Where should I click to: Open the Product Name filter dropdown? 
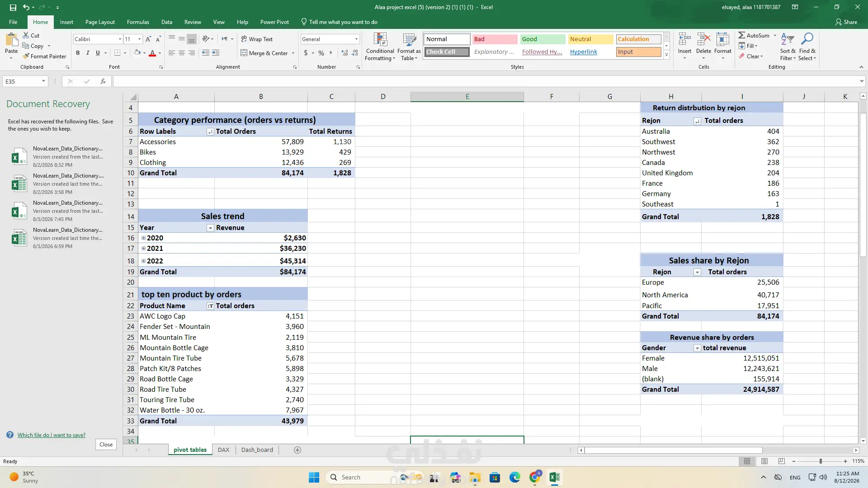(210, 306)
